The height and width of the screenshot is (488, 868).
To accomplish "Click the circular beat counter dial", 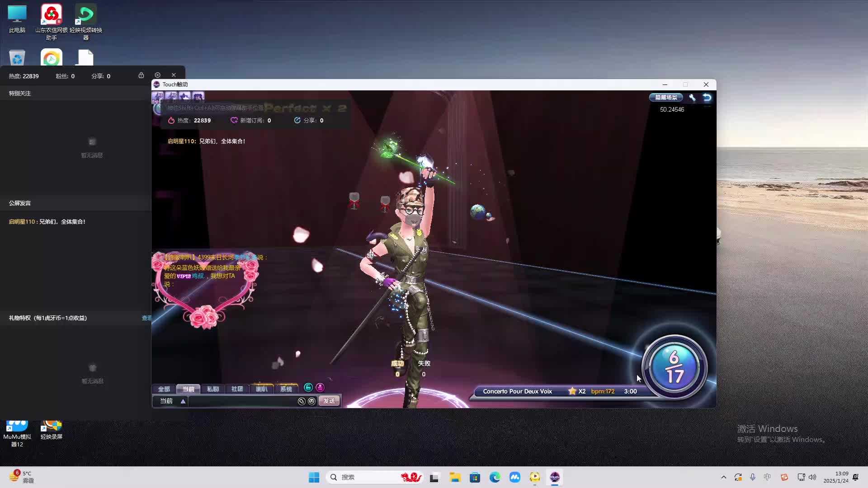I will coord(674,367).
